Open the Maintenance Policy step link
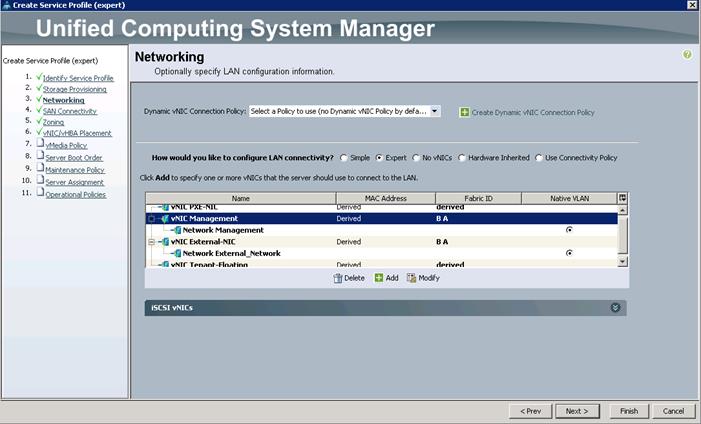 75,170
